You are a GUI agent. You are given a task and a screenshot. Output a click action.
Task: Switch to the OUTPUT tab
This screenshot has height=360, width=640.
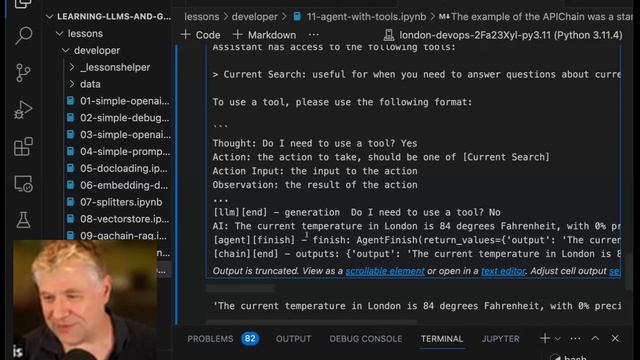(293, 339)
